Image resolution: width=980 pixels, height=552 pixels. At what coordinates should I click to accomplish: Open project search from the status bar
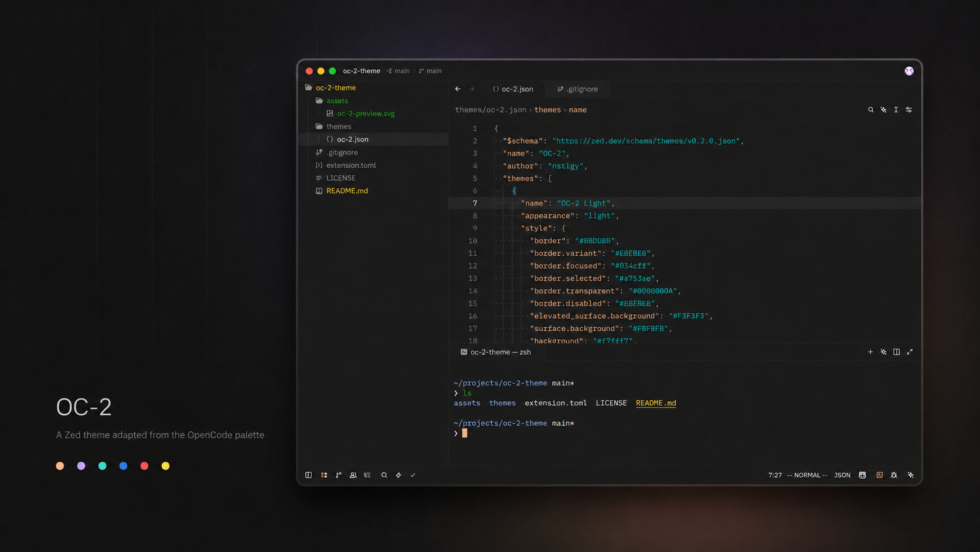click(x=384, y=475)
